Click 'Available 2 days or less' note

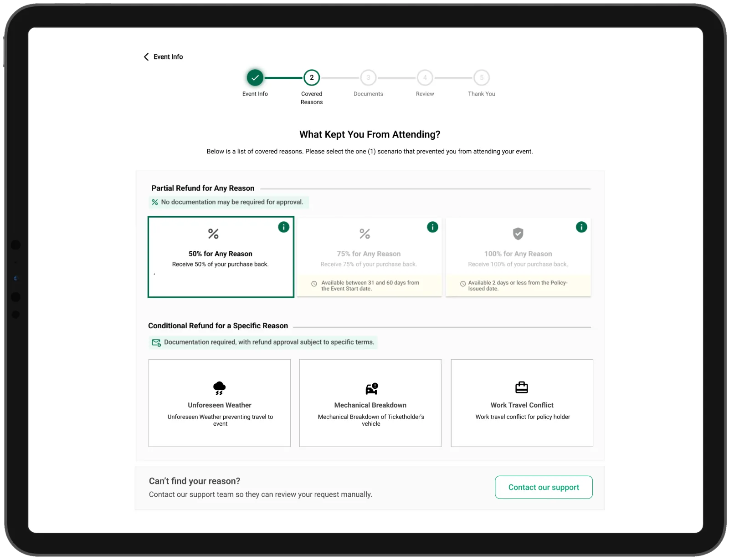point(518,285)
